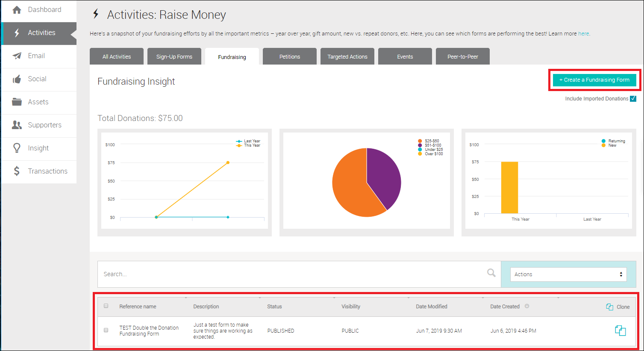Uncheck Include Imported Donations

click(x=634, y=98)
